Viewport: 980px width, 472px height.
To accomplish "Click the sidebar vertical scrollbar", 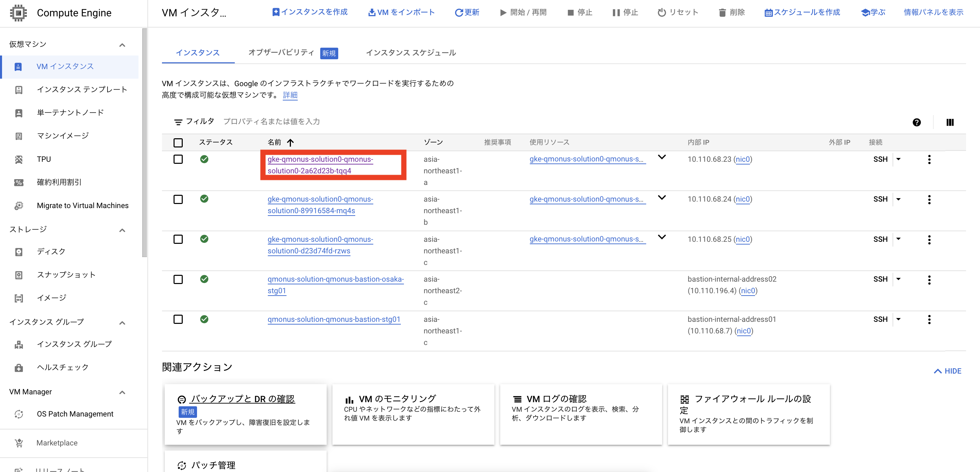I will (x=144, y=143).
